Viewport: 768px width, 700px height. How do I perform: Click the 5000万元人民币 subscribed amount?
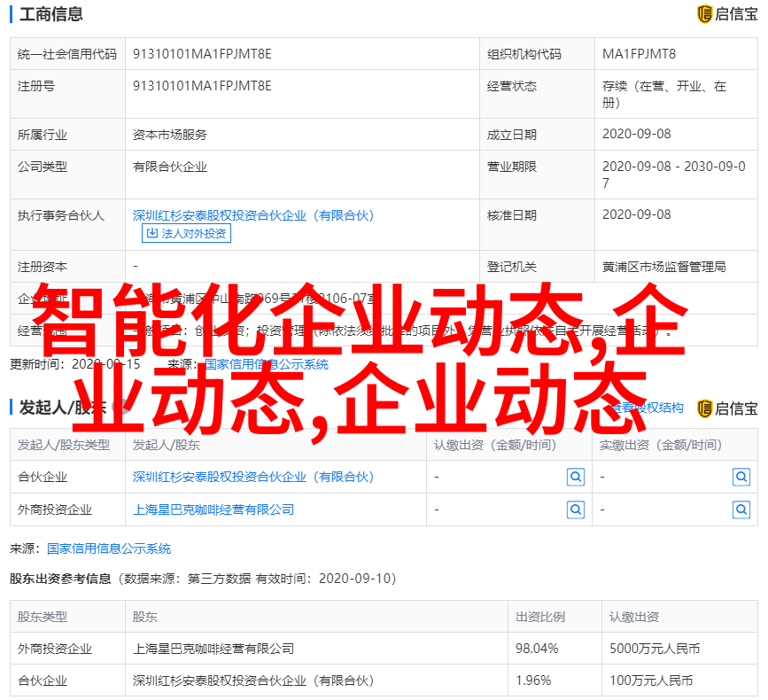(x=655, y=649)
